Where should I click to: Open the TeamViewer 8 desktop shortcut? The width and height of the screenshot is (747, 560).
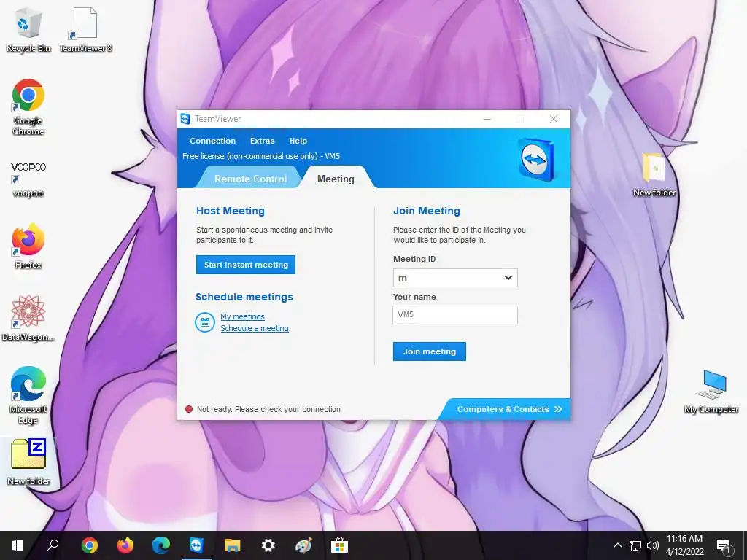click(x=85, y=29)
